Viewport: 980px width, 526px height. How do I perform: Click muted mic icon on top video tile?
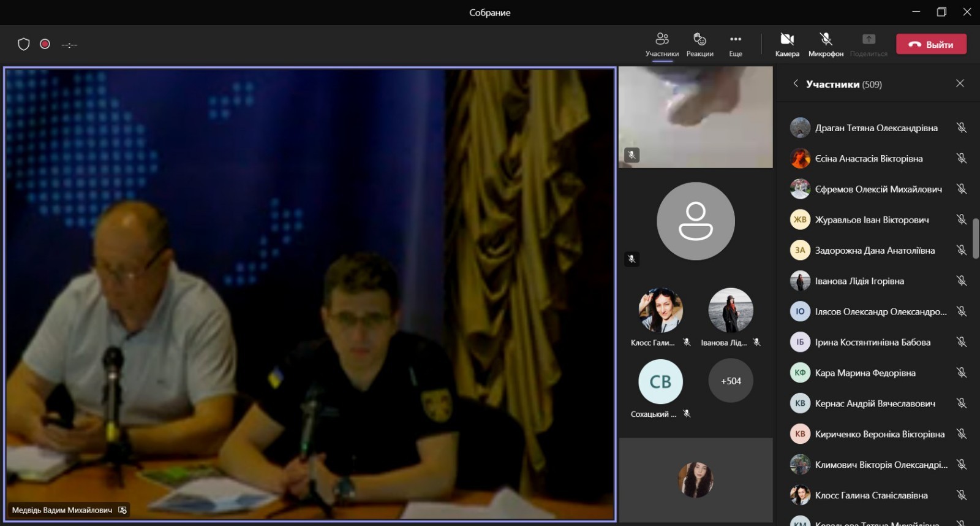coord(631,155)
